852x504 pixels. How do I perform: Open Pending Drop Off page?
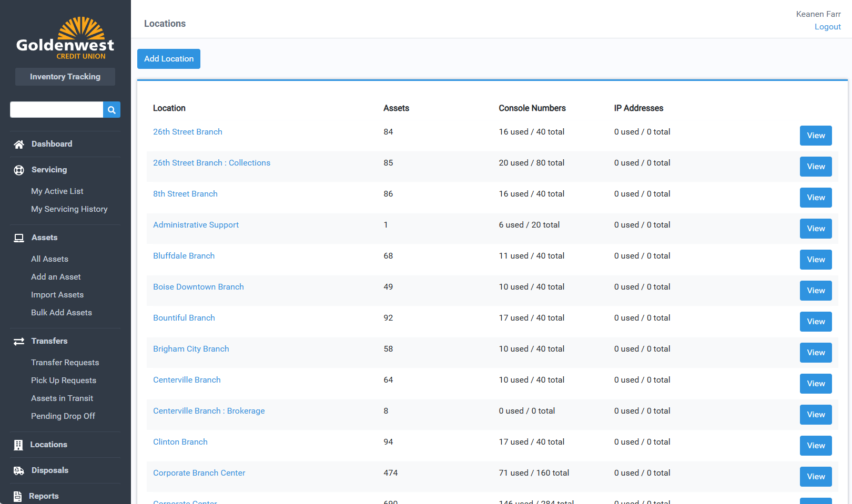click(x=63, y=416)
